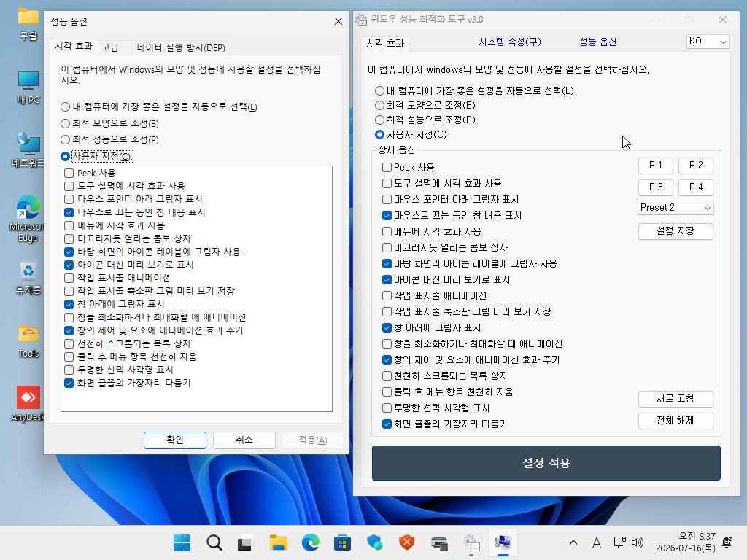
Task: Toggle 미끄러지듯 열리는 콤보 상자 in optimizer tool
Action: click(387, 248)
